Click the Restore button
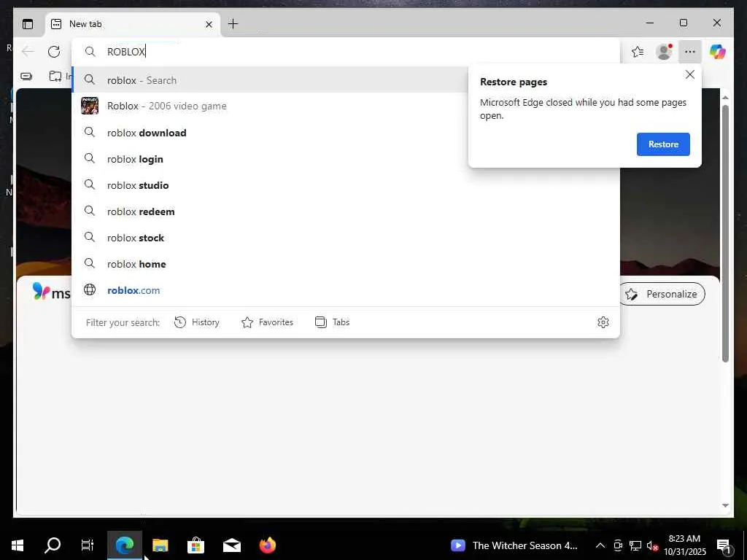 (663, 144)
